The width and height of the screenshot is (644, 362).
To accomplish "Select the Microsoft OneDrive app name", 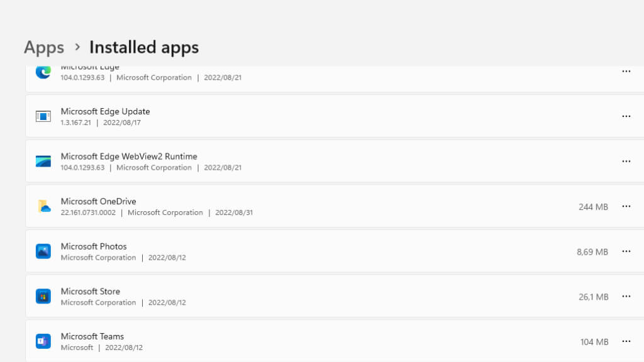I will coord(98,201).
